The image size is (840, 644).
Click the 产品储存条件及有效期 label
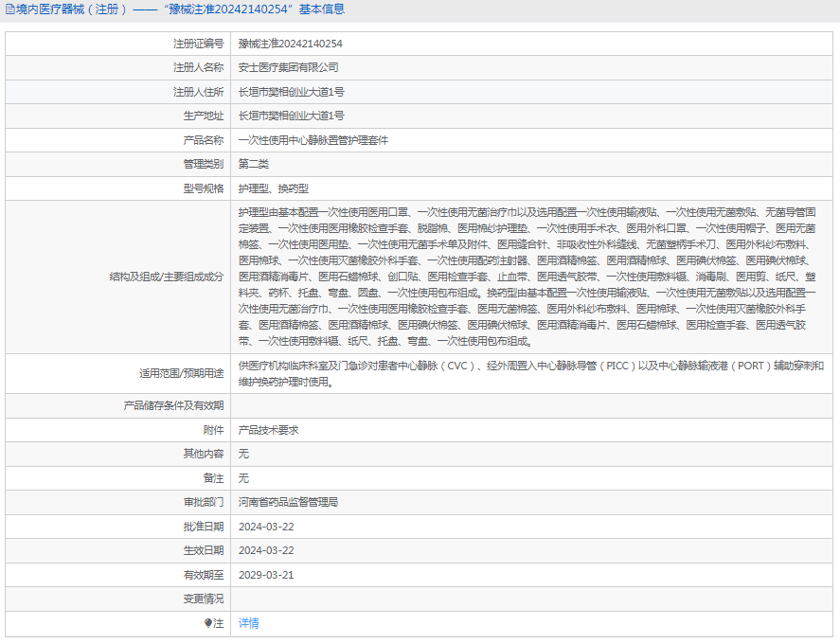[173, 405]
